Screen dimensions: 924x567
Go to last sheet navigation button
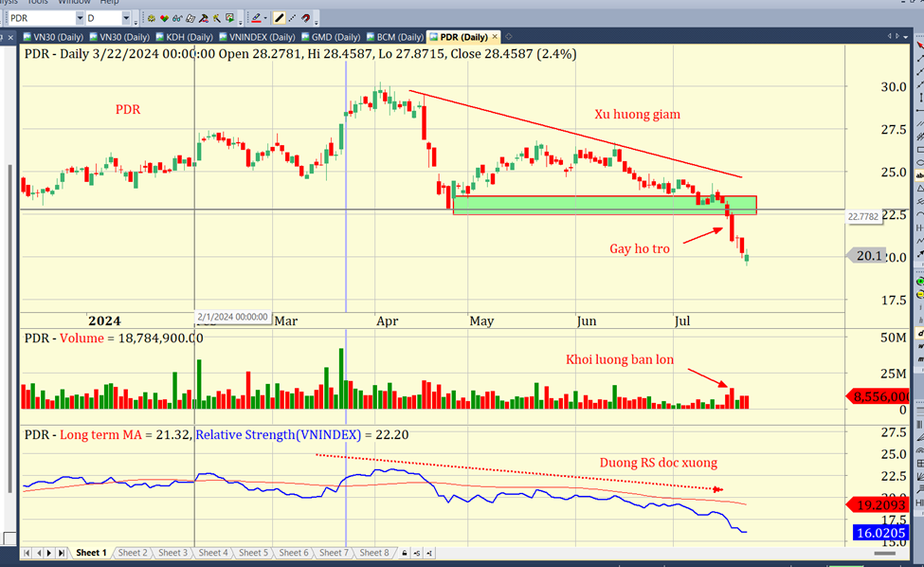coord(62,553)
